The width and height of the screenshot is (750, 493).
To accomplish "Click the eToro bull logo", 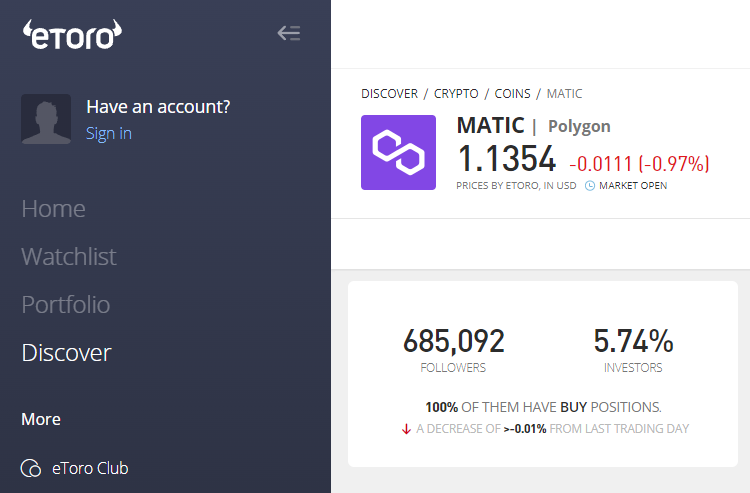I will [x=72, y=35].
